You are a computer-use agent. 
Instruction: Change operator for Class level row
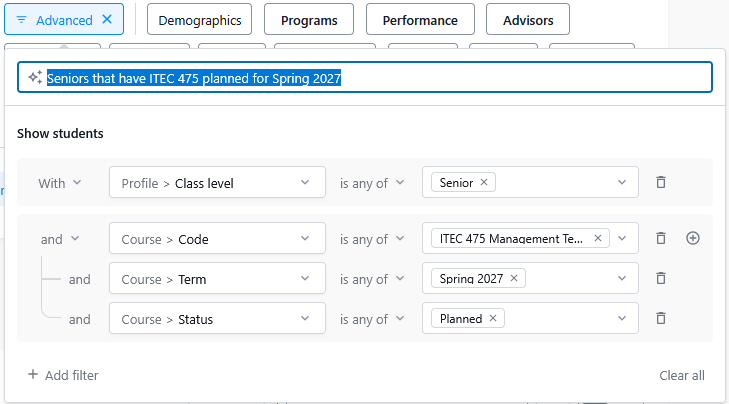coord(371,183)
